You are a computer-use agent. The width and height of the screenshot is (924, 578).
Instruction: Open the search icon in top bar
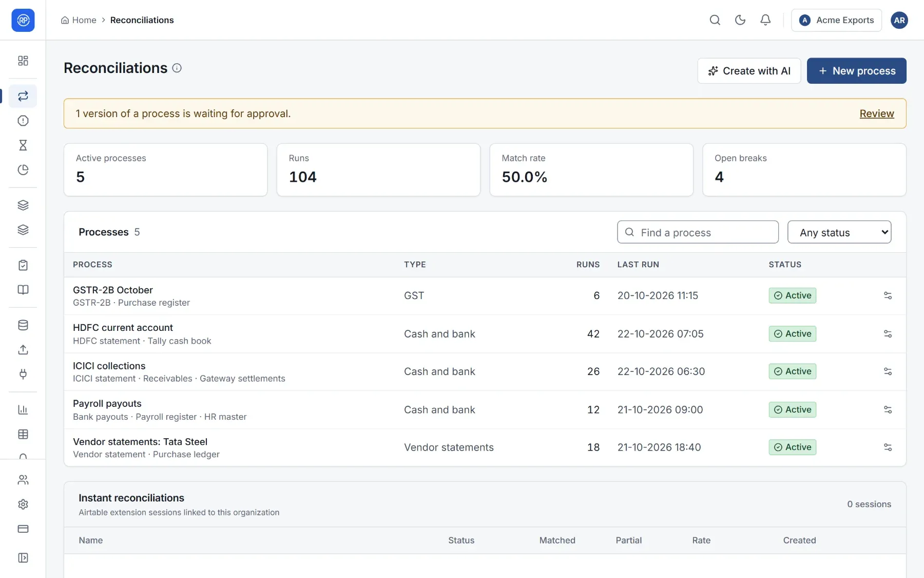[x=715, y=20]
